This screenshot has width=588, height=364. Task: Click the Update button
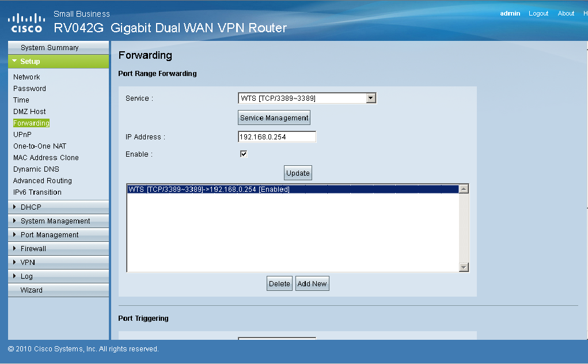click(298, 173)
